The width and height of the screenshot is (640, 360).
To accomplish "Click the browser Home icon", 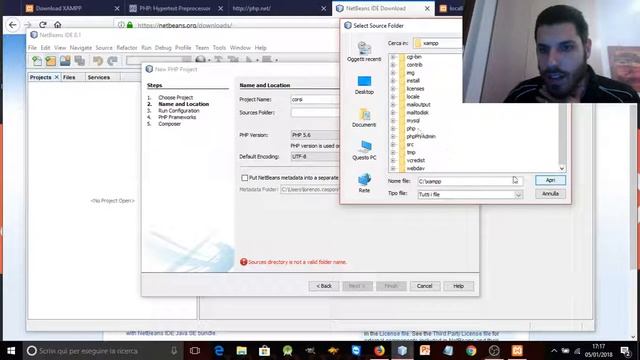I will (58, 25).
